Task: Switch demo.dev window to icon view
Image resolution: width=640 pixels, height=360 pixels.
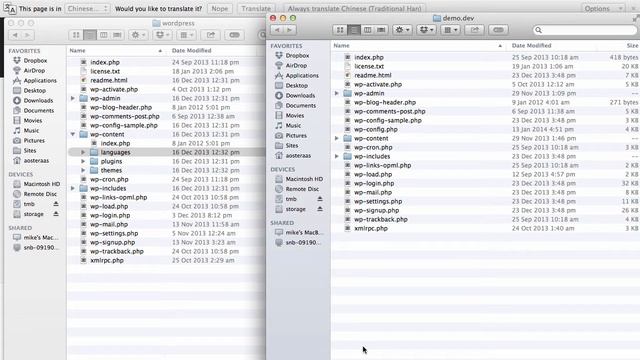Action: [340, 30]
